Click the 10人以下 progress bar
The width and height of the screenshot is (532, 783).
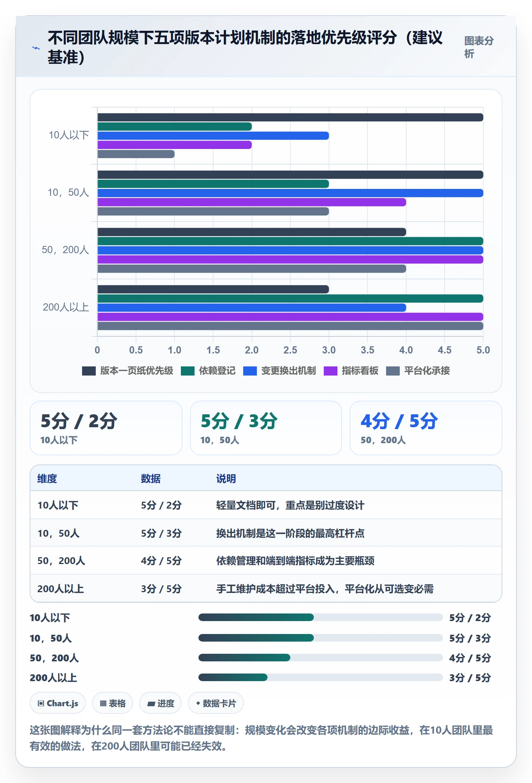[x=321, y=617]
